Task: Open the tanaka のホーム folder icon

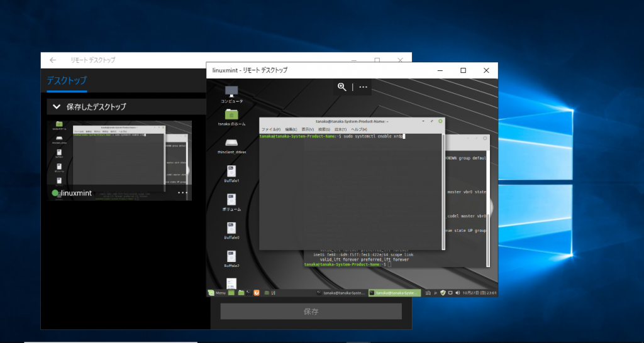Action: 231,117
